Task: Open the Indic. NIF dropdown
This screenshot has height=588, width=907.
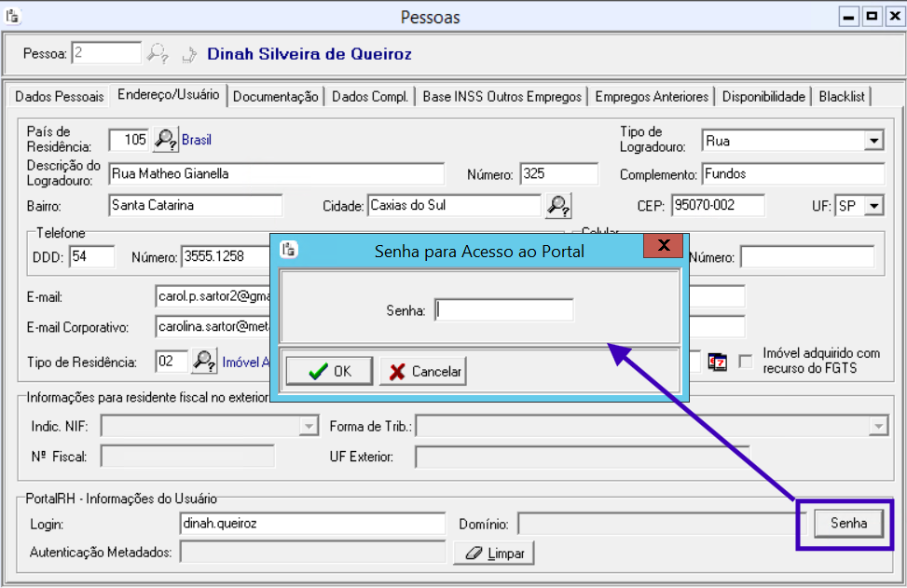Action: click(x=309, y=427)
